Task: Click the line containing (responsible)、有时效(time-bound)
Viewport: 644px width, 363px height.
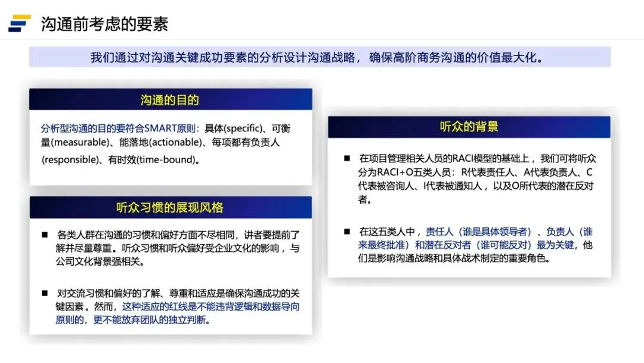Action: [x=120, y=159]
